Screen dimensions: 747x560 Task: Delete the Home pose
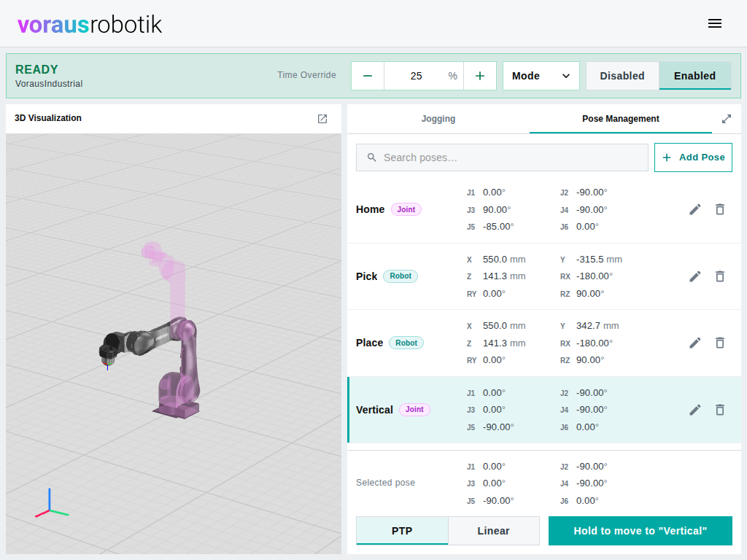(x=720, y=209)
